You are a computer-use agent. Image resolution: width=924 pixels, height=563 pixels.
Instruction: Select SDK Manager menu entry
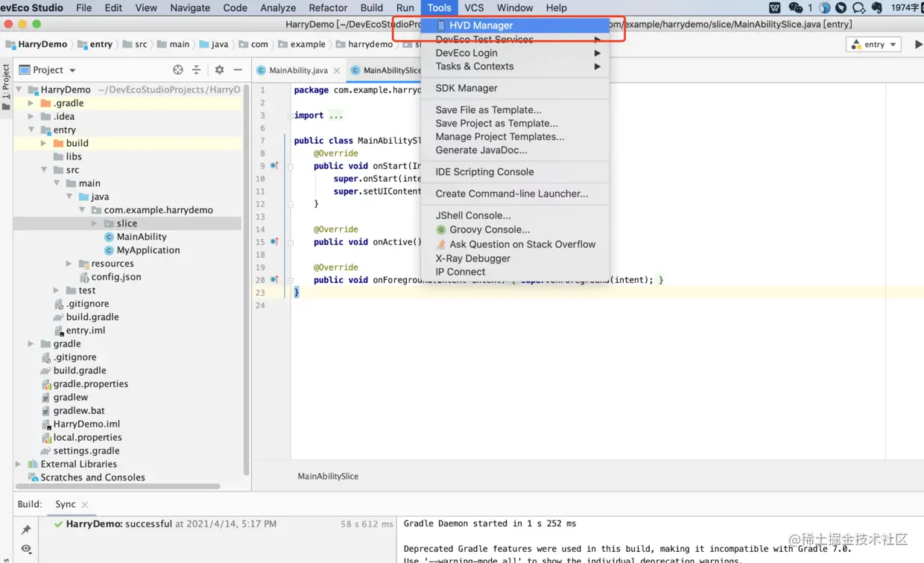click(516, 88)
